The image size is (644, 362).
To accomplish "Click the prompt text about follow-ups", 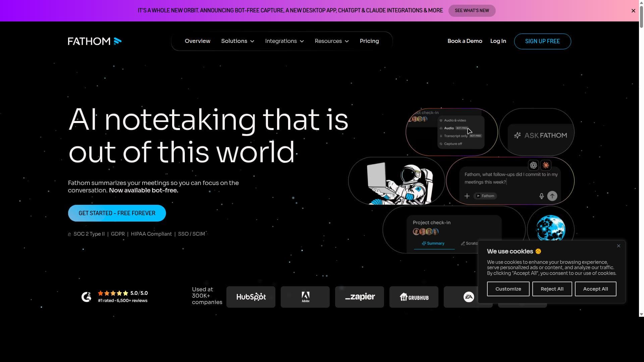I will click(511, 178).
